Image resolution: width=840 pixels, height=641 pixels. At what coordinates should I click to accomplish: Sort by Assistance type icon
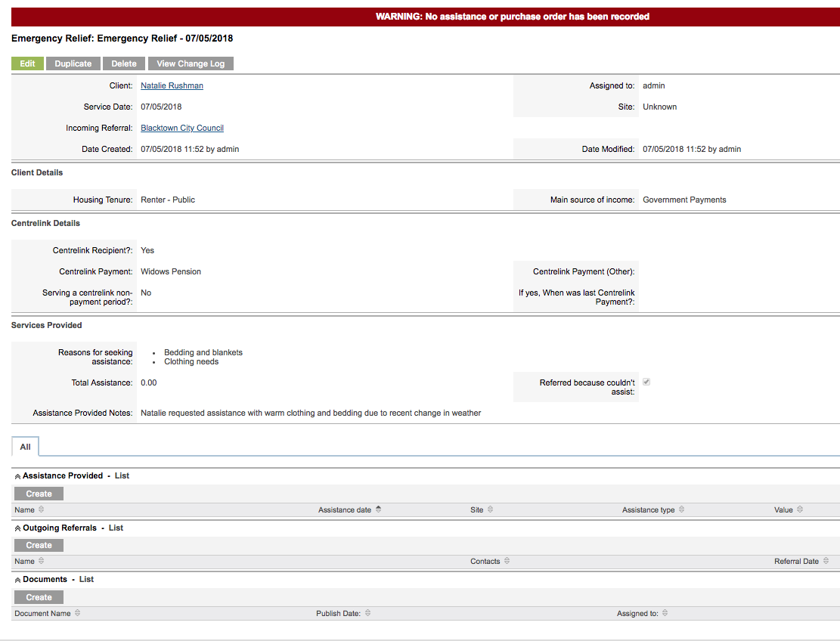click(x=681, y=509)
